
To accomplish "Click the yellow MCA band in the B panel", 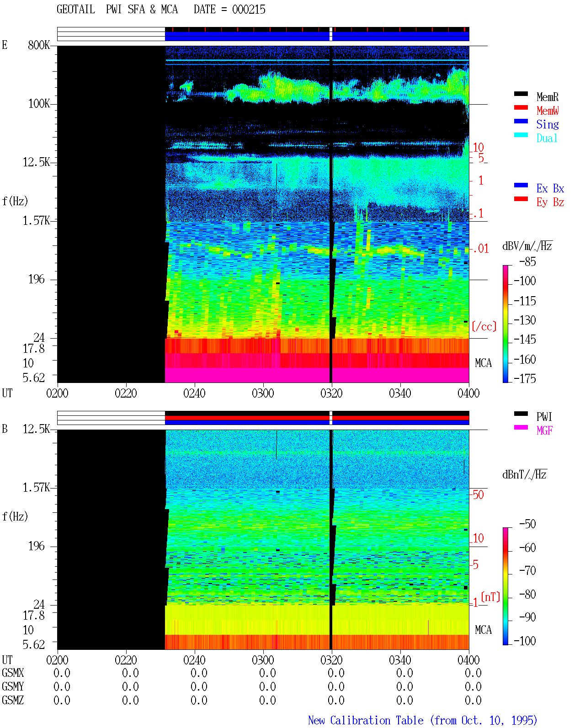I will [317, 619].
